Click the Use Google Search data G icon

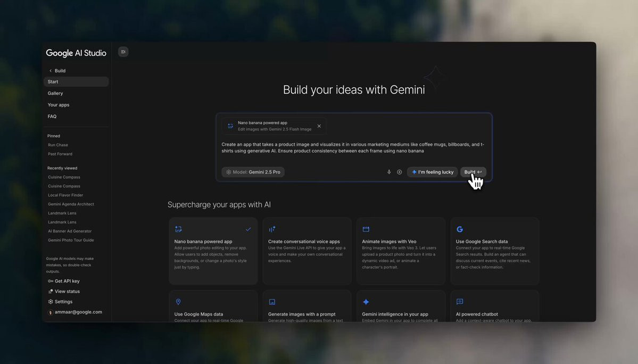click(459, 229)
